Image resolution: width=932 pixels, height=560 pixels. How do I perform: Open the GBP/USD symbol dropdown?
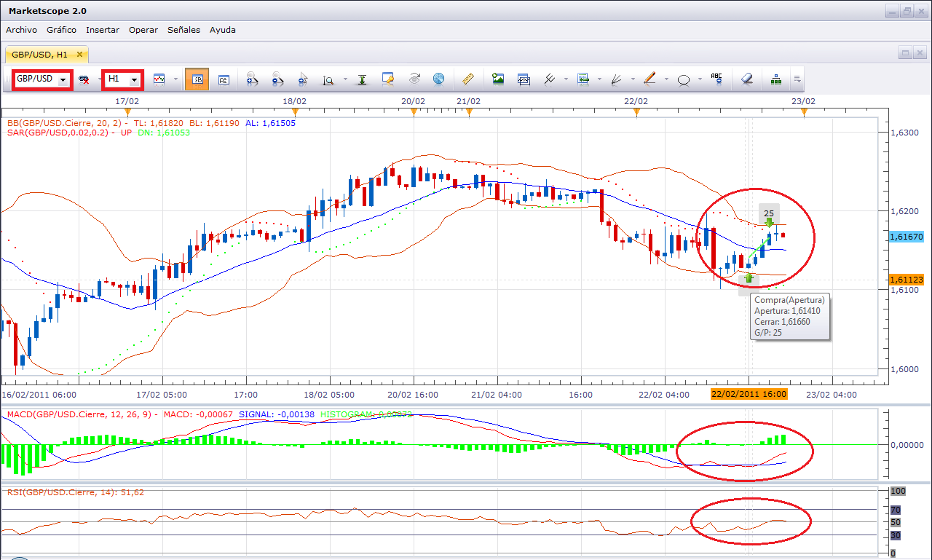click(64, 79)
